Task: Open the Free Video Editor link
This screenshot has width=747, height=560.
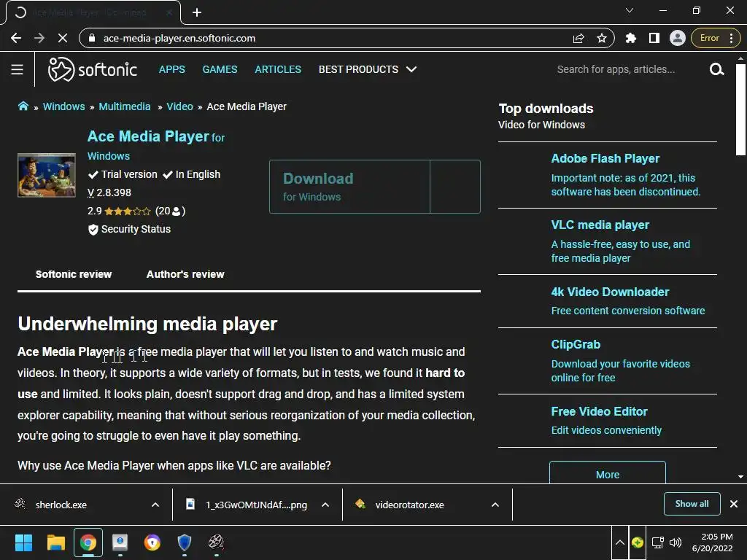Action: click(x=599, y=411)
